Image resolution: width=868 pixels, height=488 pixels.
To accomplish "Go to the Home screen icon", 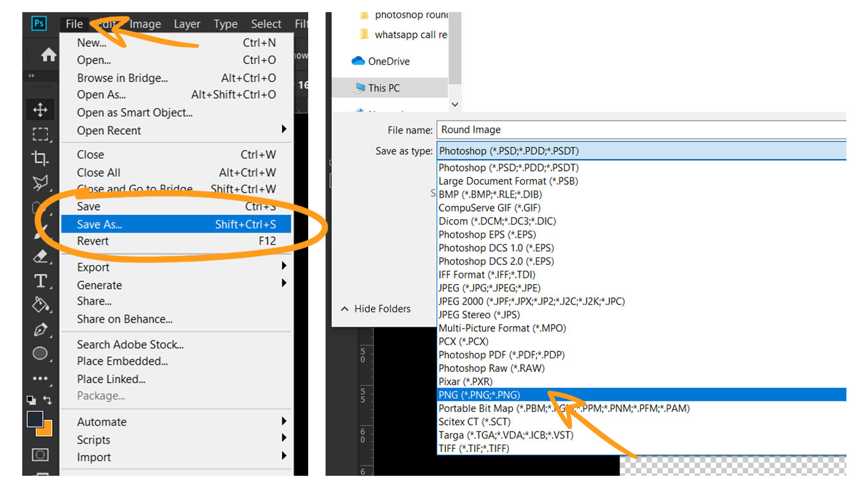I will (x=49, y=55).
